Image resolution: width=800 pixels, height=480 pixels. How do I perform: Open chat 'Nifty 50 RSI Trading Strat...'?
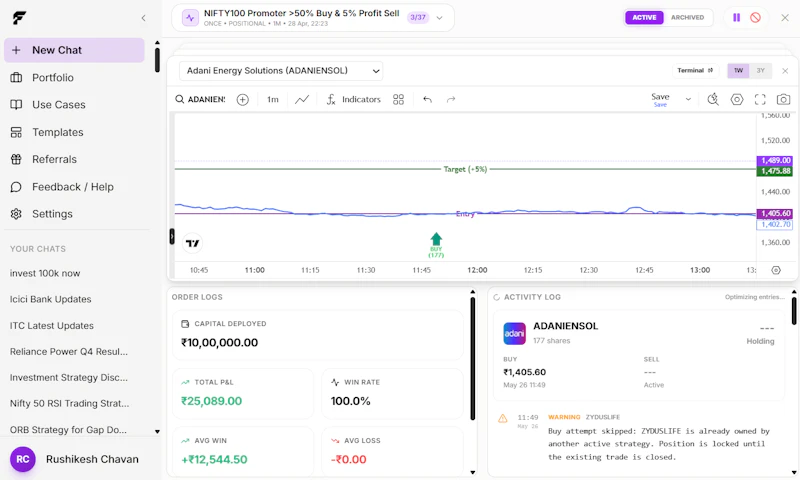(69, 403)
